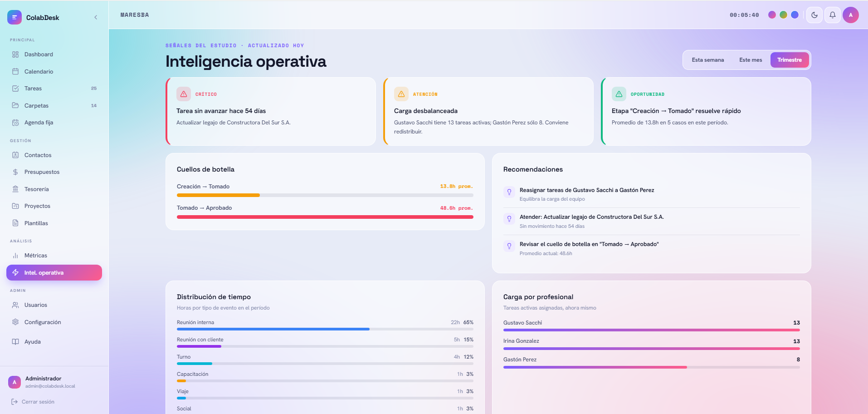Click recommendation Reasignar tareas de Gustavo Sacchi
Image resolution: width=868 pixels, height=414 pixels.
pyautogui.click(x=651, y=194)
